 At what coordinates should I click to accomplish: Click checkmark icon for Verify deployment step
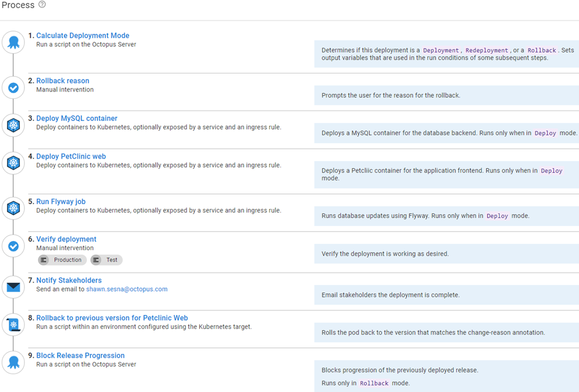click(13, 246)
